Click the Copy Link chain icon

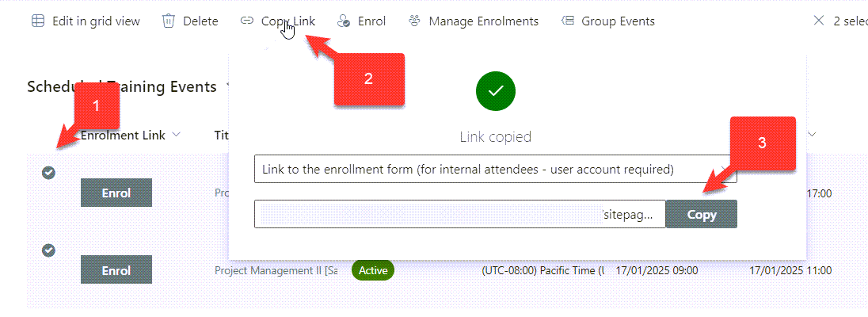point(246,21)
